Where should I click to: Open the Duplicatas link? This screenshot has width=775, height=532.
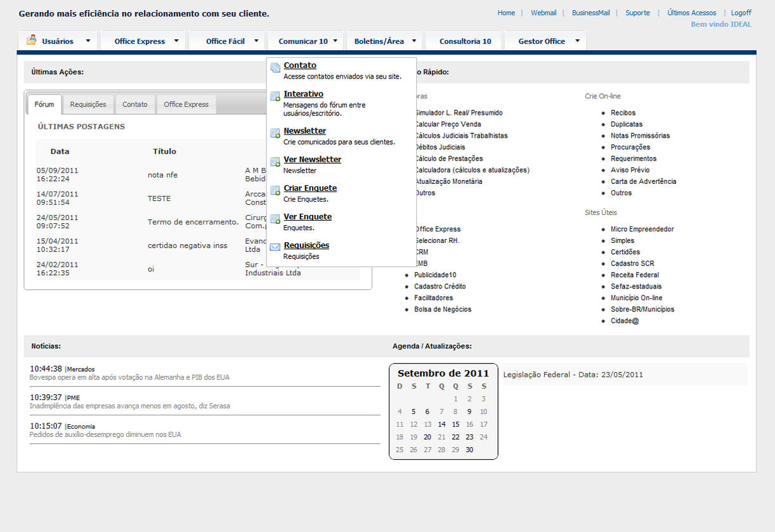pos(627,124)
